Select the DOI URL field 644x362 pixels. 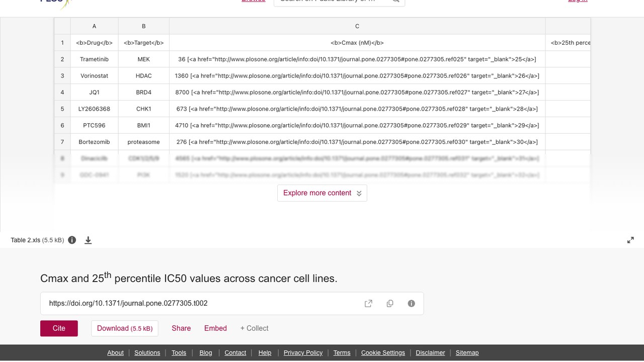click(232, 304)
